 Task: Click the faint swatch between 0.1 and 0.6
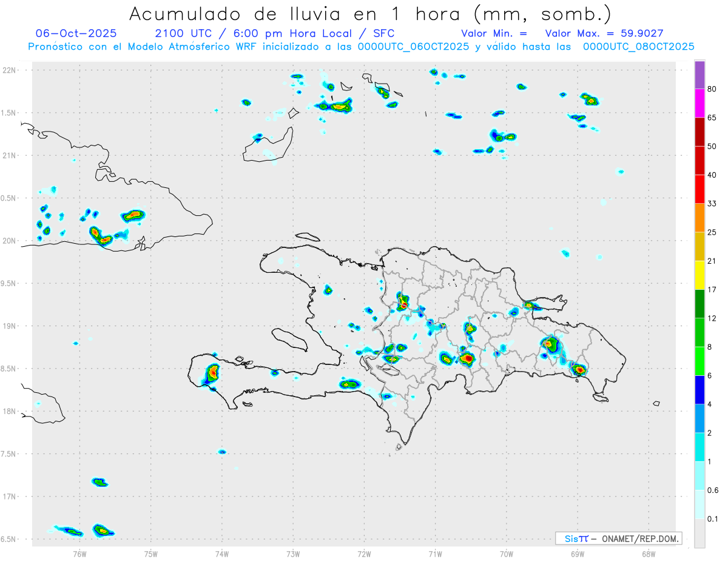[x=699, y=504]
